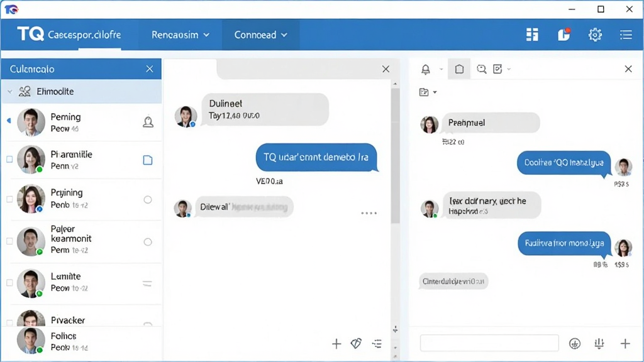Click the lines icon on Lamitte row
Image resolution: width=644 pixels, height=362 pixels.
[x=147, y=283]
